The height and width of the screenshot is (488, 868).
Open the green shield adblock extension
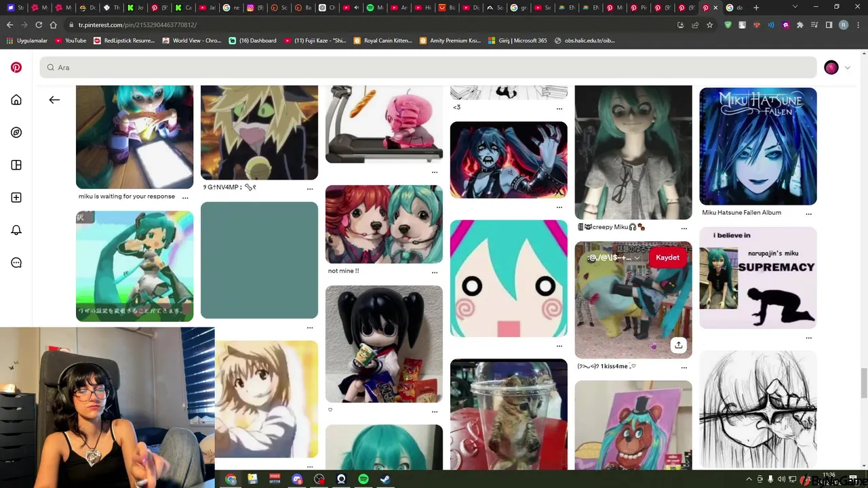pyautogui.click(x=728, y=25)
